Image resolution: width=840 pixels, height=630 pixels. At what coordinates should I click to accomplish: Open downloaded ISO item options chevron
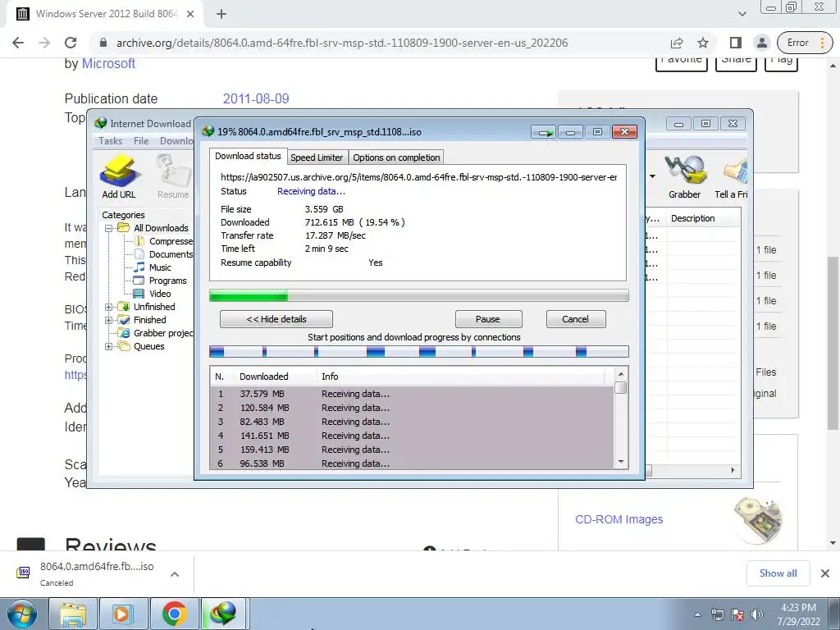click(174, 573)
